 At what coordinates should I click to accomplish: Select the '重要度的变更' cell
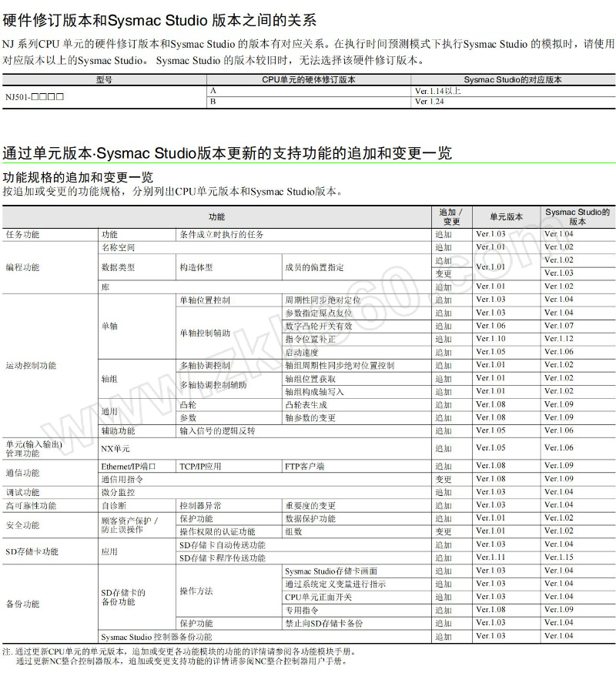310,506
